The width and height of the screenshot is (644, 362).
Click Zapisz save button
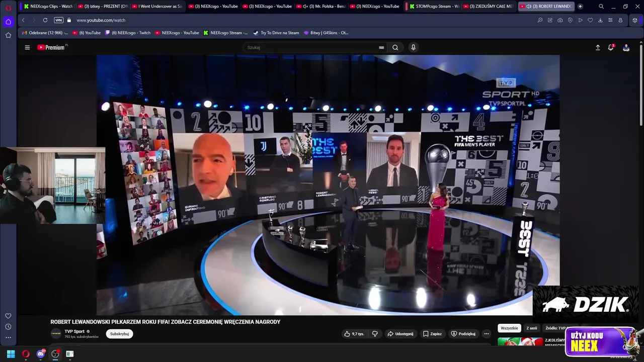432,334
